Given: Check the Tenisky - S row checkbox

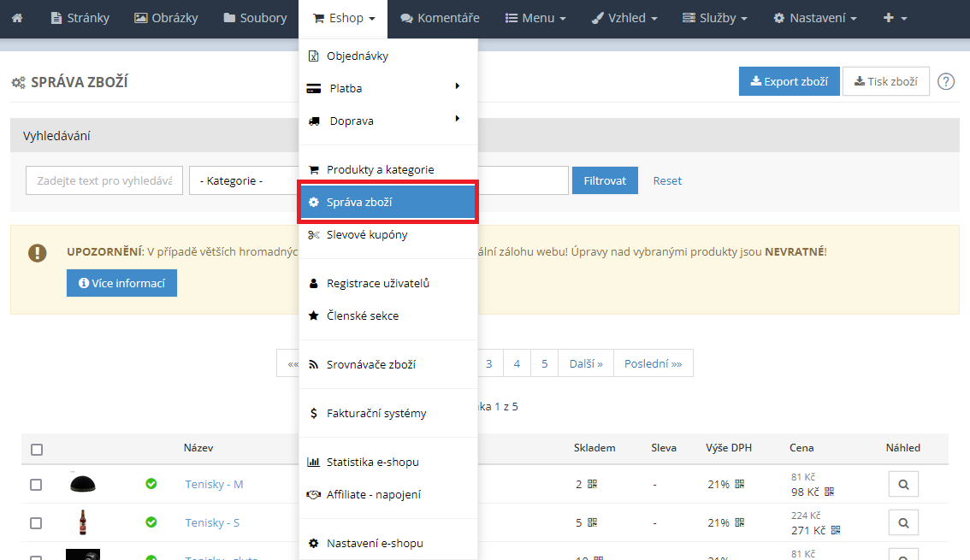Looking at the screenshot, I should point(36,522).
